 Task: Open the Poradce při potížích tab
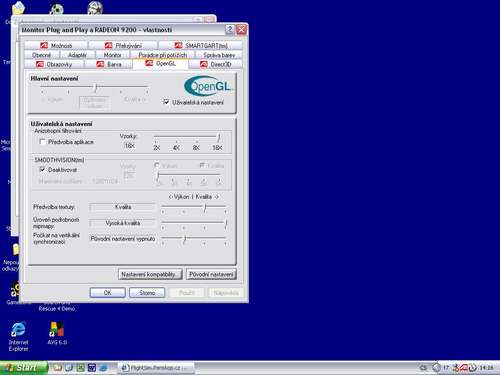tap(163, 55)
